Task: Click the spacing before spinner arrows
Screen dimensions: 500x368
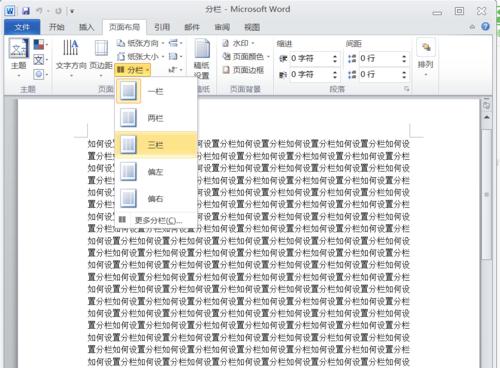Action: [x=404, y=59]
